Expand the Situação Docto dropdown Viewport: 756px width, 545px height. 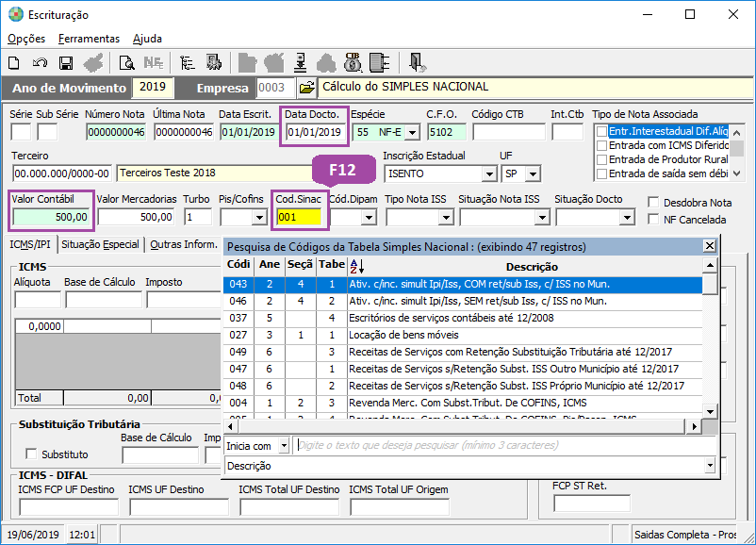click(627, 218)
